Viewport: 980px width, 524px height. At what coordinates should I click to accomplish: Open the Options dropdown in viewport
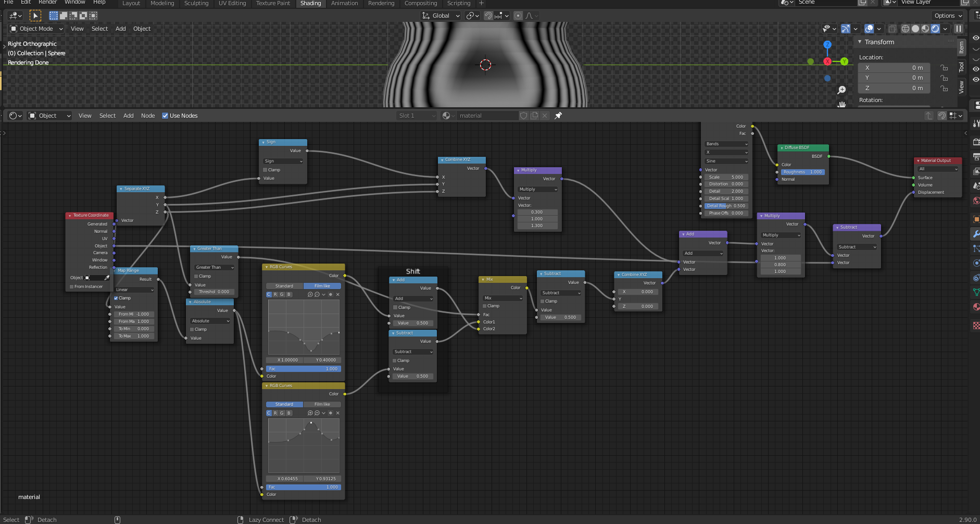click(948, 16)
